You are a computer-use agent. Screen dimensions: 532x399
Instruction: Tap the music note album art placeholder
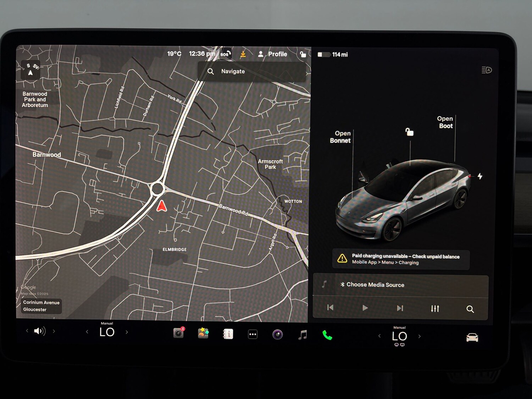coord(324,284)
